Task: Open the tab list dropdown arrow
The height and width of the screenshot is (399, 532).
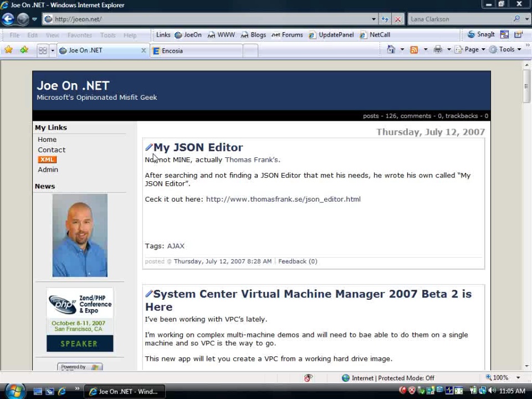Action: [53, 50]
